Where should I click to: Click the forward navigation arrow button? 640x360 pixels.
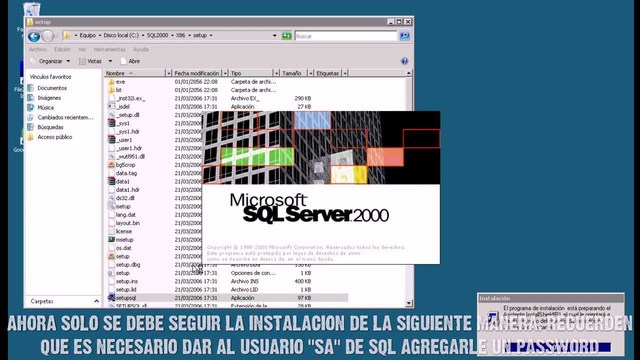48,36
